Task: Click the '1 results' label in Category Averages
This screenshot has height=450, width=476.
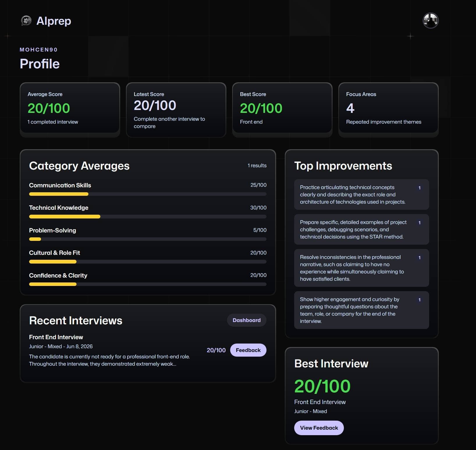Action: pos(257,165)
